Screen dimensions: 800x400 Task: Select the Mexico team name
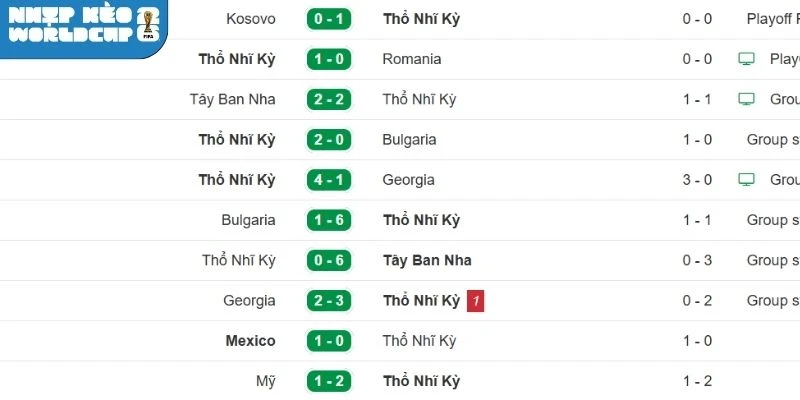click(x=250, y=341)
